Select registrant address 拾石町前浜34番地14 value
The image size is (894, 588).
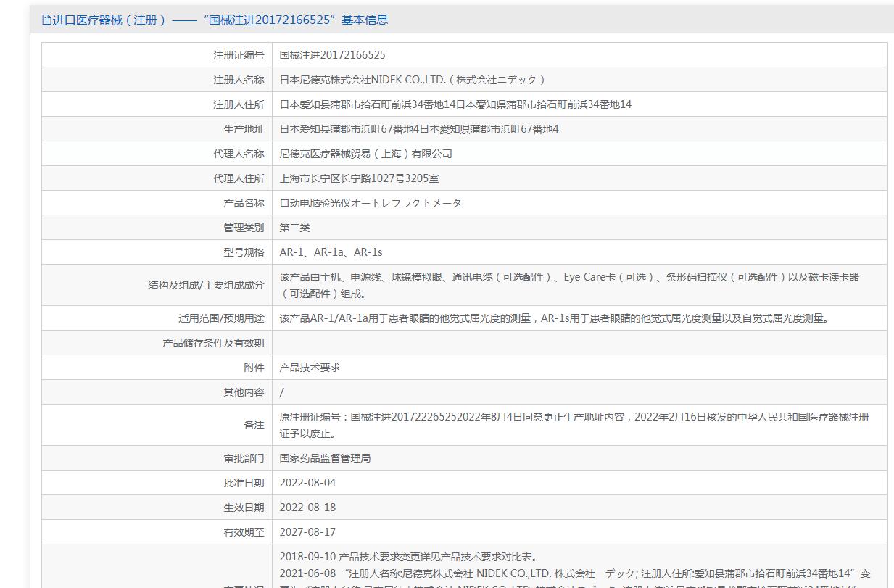tap(455, 104)
